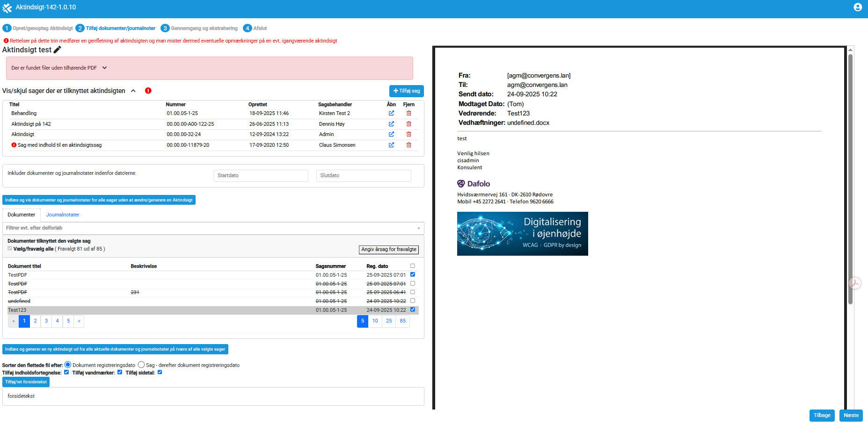868x424 pixels.
Task: Click the red warning icon next to Vis/skjul sager
Action: coord(148,91)
